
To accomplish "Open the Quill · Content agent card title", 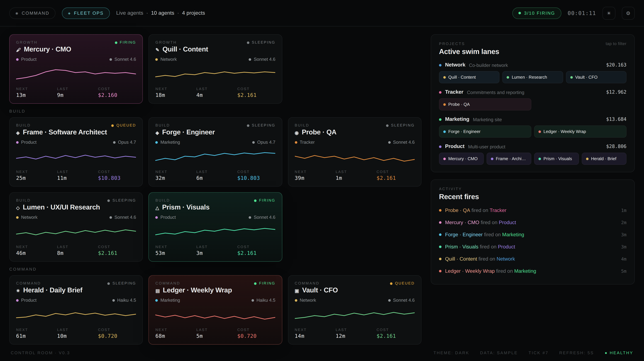I will [185, 49].
